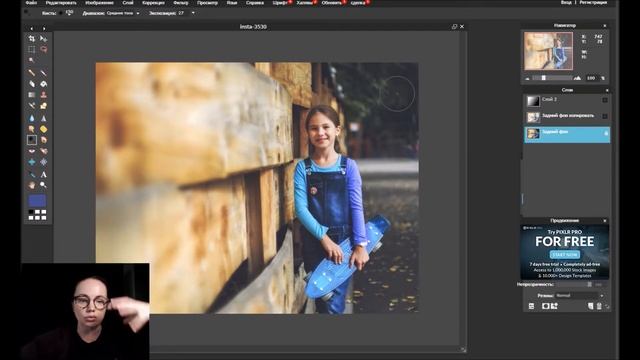The height and width of the screenshot is (360, 640).
Task: Click the Вход login link
Action: [x=566, y=2]
